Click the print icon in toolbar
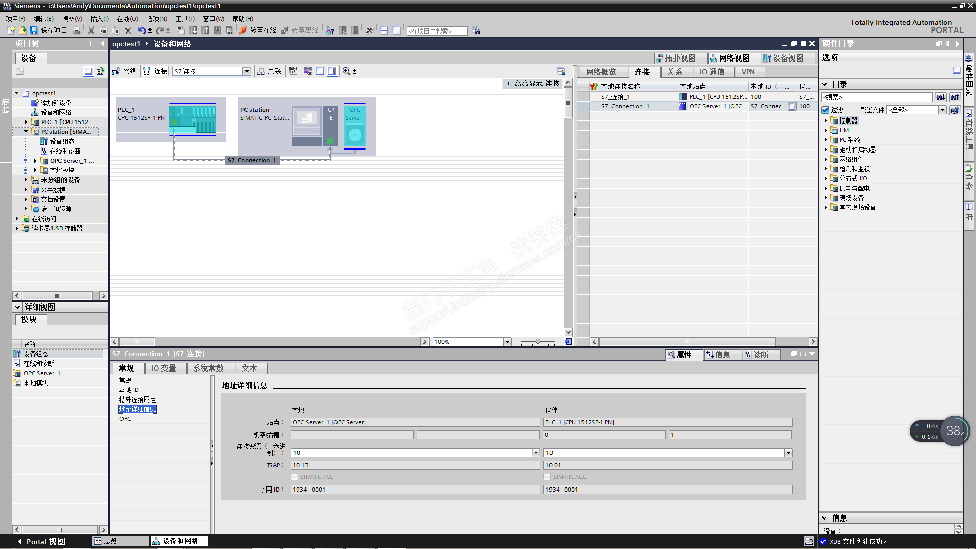The width and height of the screenshot is (980, 549). pyautogui.click(x=77, y=30)
